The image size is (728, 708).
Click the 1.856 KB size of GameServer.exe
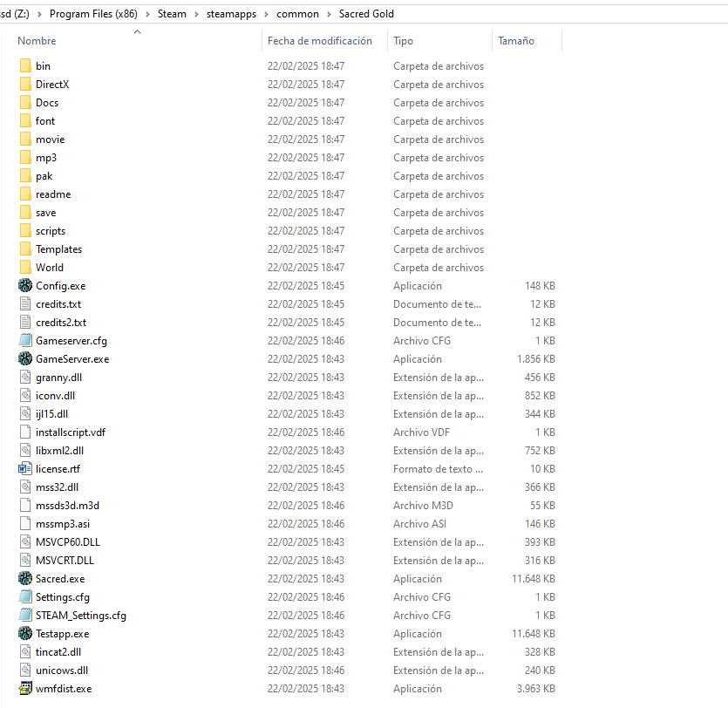(x=536, y=359)
